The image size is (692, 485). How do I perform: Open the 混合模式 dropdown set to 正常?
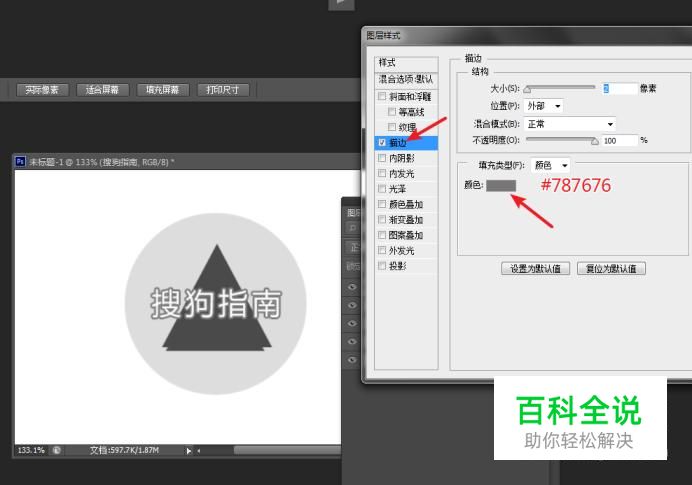pos(570,124)
